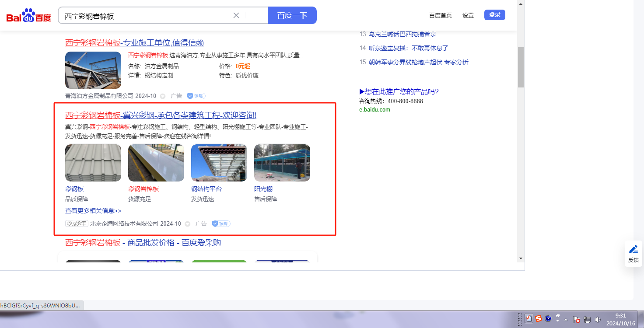This screenshot has height=328, width=644.
Task: Click the page scrollbar down arrow
Action: [521, 258]
